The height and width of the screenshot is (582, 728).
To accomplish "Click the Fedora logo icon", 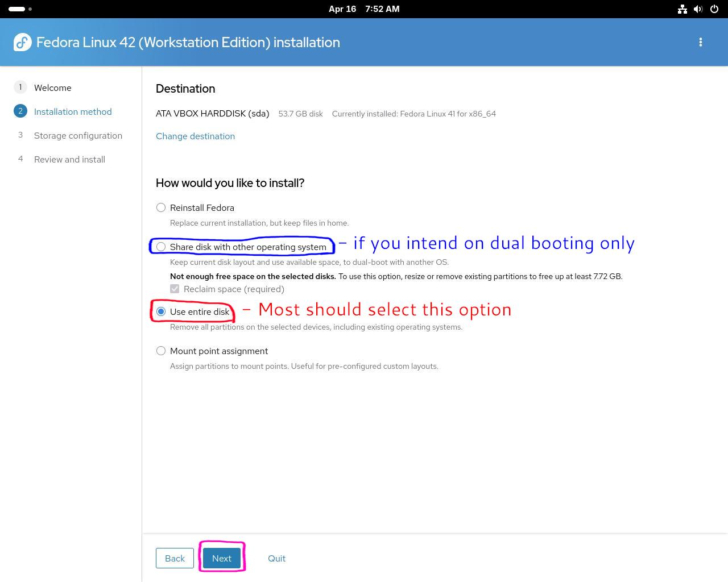I will [x=22, y=42].
